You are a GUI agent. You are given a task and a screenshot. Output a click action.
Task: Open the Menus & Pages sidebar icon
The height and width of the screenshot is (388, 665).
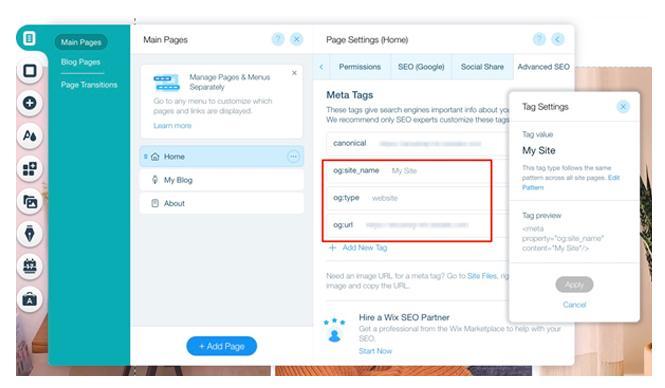[x=29, y=39]
